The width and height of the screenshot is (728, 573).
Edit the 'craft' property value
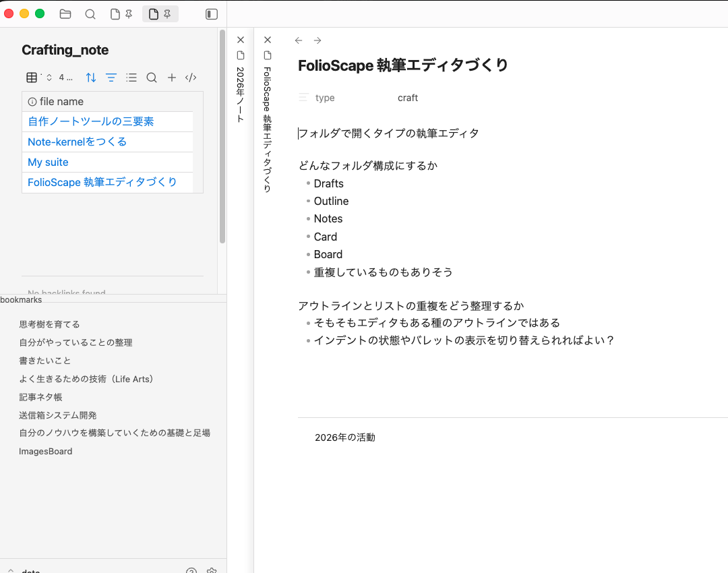pyautogui.click(x=408, y=98)
